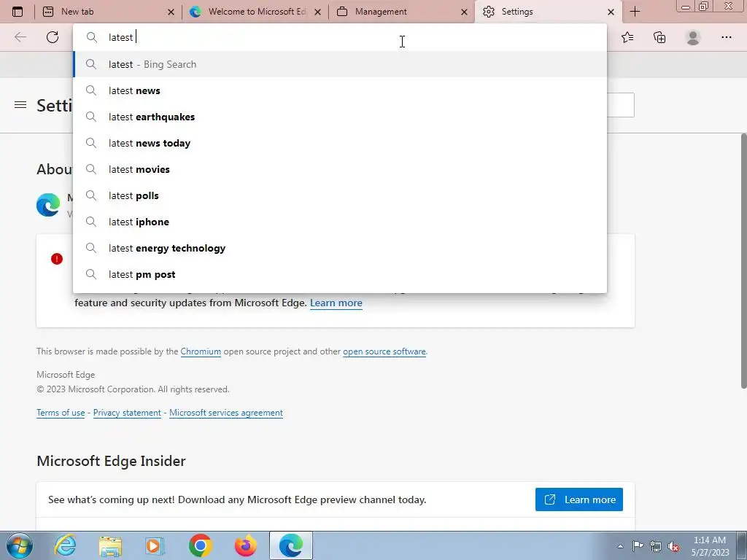Open the user profile avatar
747x560 pixels.
[x=693, y=37]
